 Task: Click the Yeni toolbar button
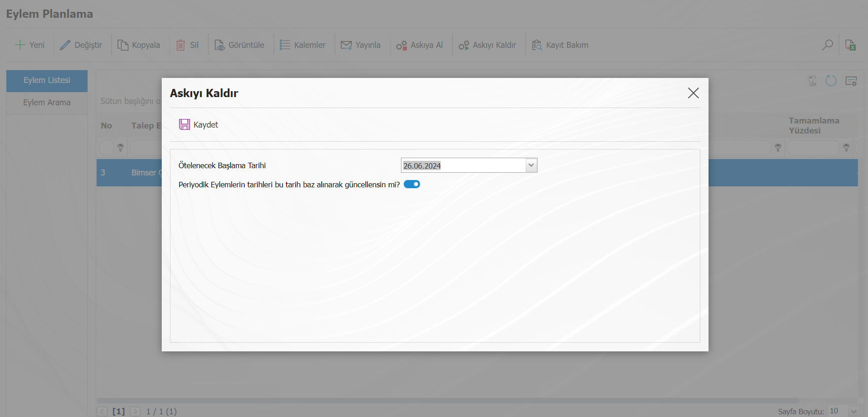[x=30, y=45]
